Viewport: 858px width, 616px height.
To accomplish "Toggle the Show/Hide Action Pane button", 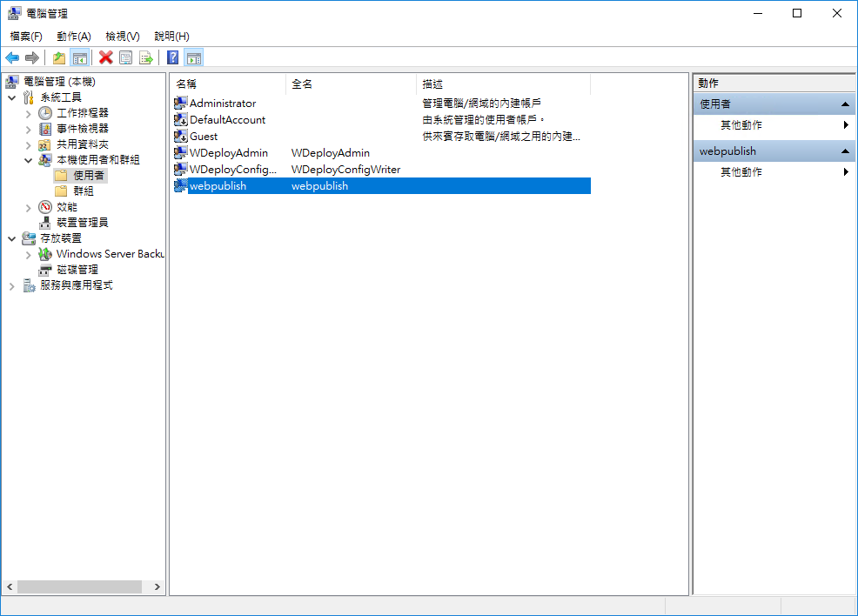I will pyautogui.click(x=194, y=57).
